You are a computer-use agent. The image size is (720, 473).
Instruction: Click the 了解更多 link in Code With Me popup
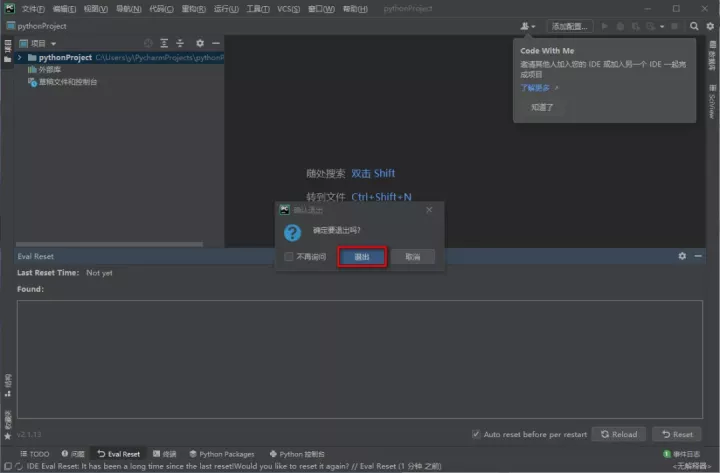(537, 87)
